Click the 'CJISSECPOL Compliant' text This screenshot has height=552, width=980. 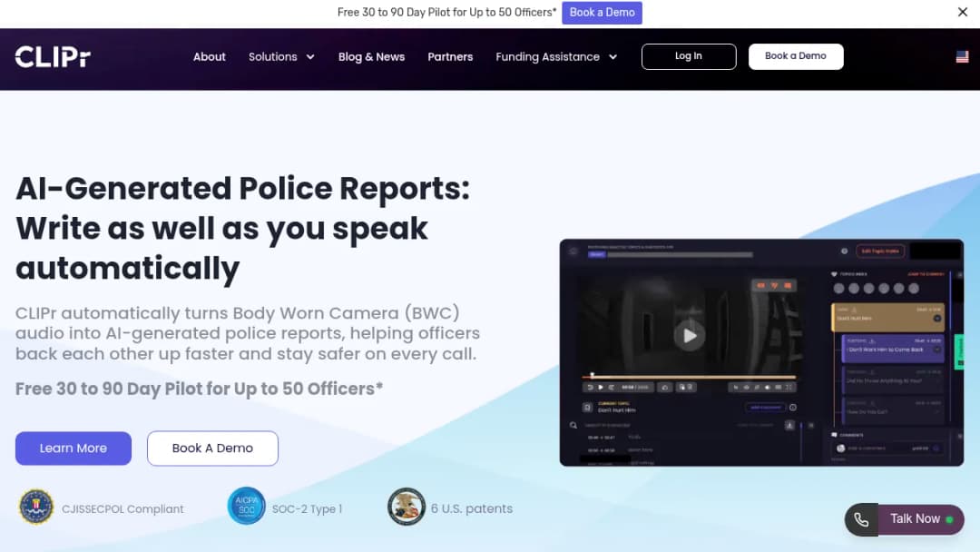pos(122,508)
